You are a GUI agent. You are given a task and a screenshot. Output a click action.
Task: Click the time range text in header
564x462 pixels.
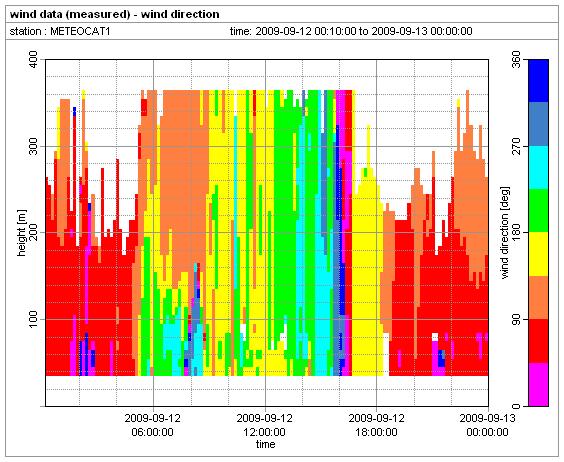click(x=351, y=31)
